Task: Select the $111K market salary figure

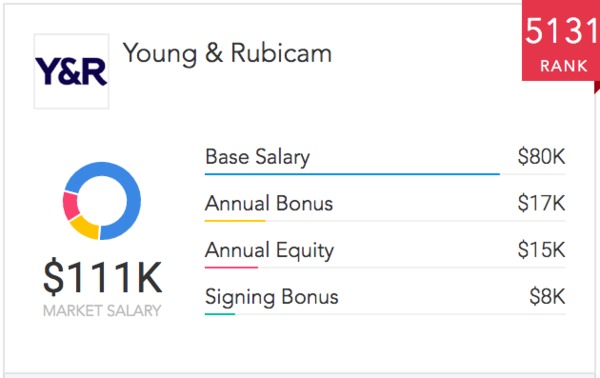Action: click(102, 278)
